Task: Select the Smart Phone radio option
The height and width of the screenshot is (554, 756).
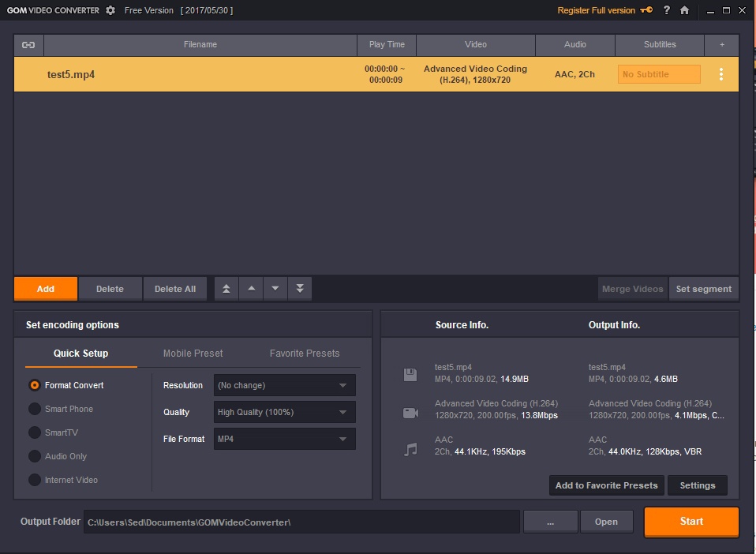Action: [x=35, y=409]
